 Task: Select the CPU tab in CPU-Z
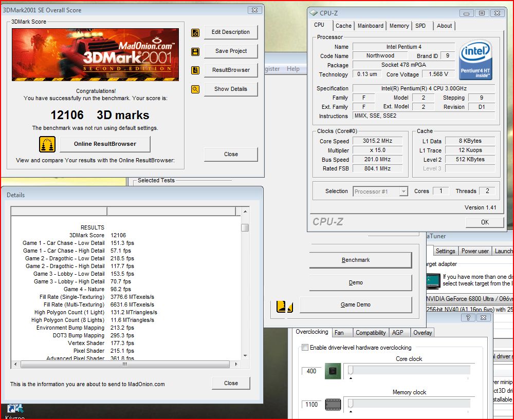click(x=319, y=25)
